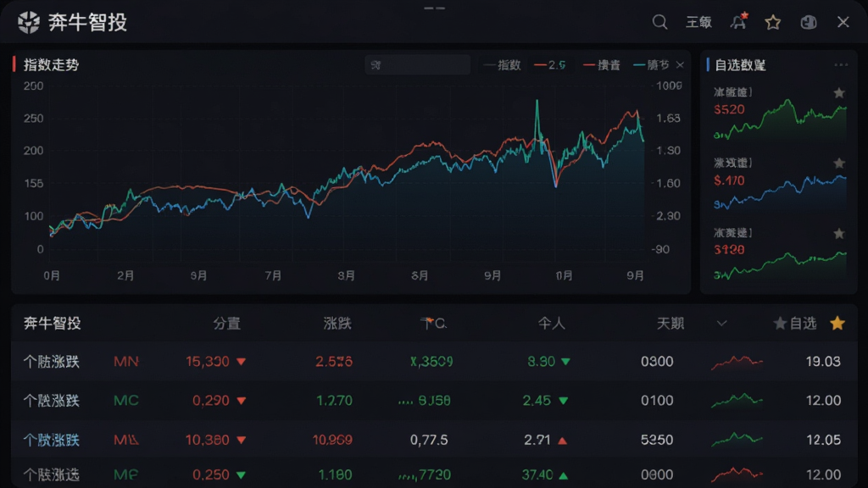Toggle the 指数 series in chart legend

tap(502, 65)
